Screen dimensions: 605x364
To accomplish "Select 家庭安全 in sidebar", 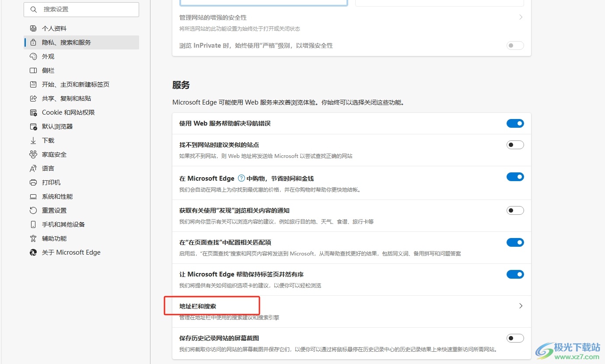I will (x=81, y=154).
